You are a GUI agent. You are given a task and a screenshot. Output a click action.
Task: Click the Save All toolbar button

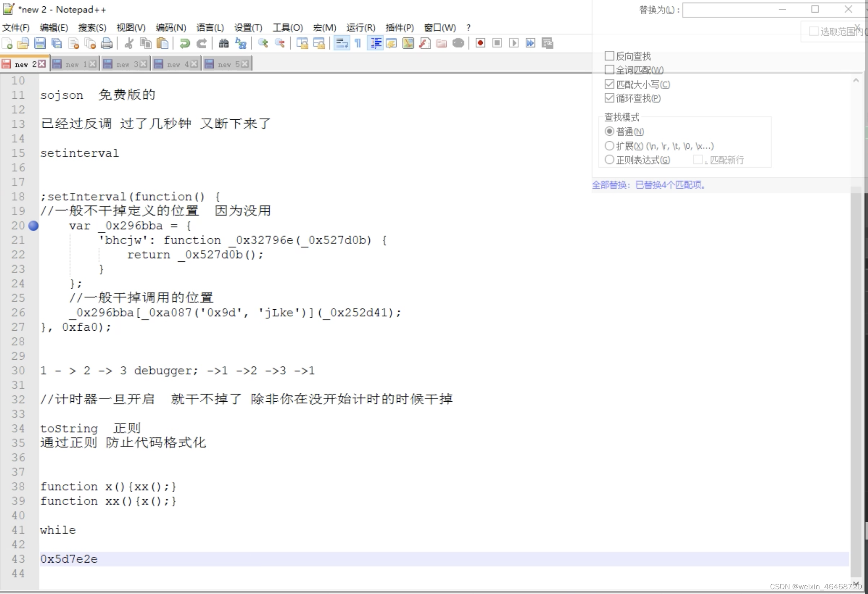57,43
